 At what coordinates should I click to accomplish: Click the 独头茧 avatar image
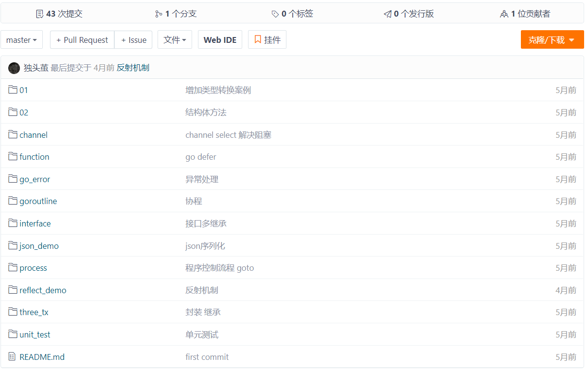[x=14, y=68]
